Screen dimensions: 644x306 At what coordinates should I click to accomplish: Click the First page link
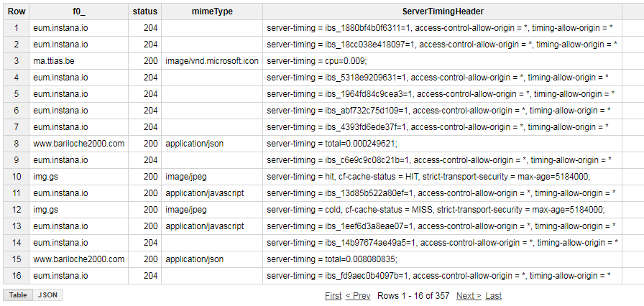333,296
